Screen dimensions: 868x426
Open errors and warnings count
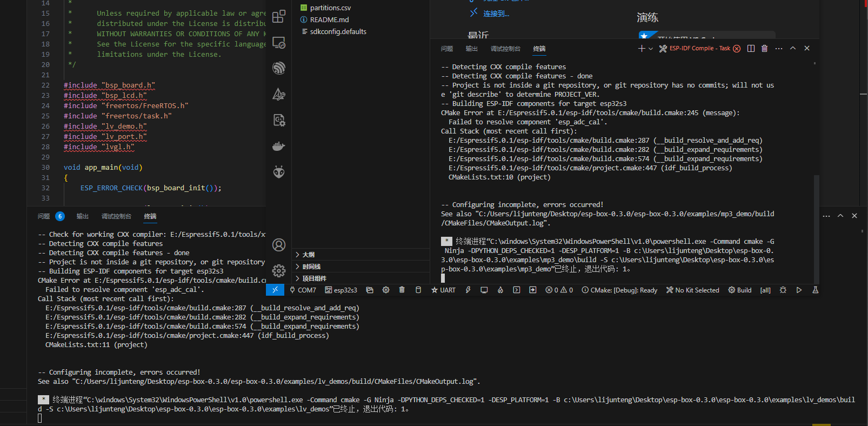point(559,290)
